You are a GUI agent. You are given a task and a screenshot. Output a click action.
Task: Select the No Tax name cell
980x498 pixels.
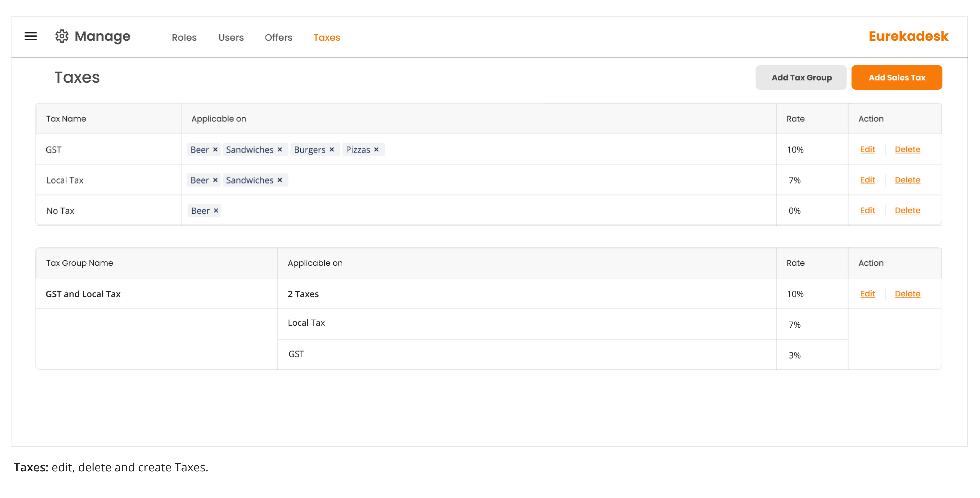108,210
